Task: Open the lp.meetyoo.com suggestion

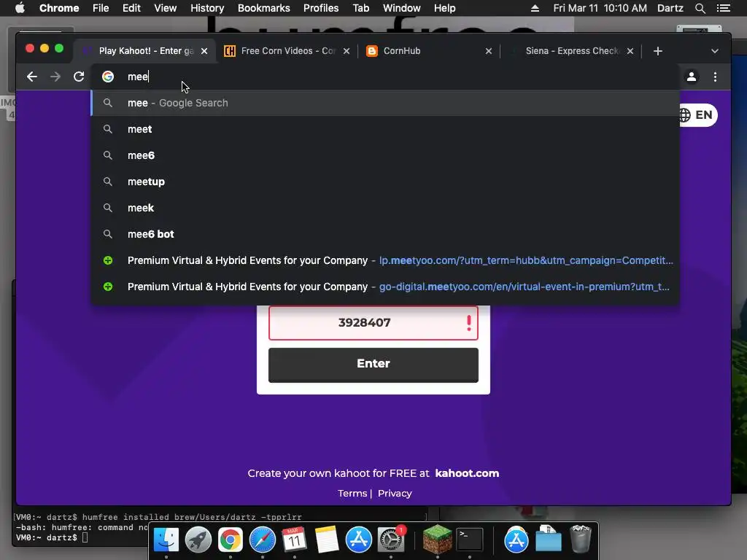Action: pyautogui.click(x=385, y=260)
